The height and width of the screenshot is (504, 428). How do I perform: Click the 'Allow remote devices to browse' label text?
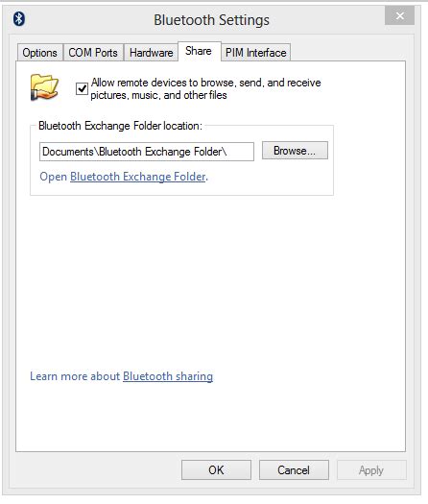coord(205,88)
